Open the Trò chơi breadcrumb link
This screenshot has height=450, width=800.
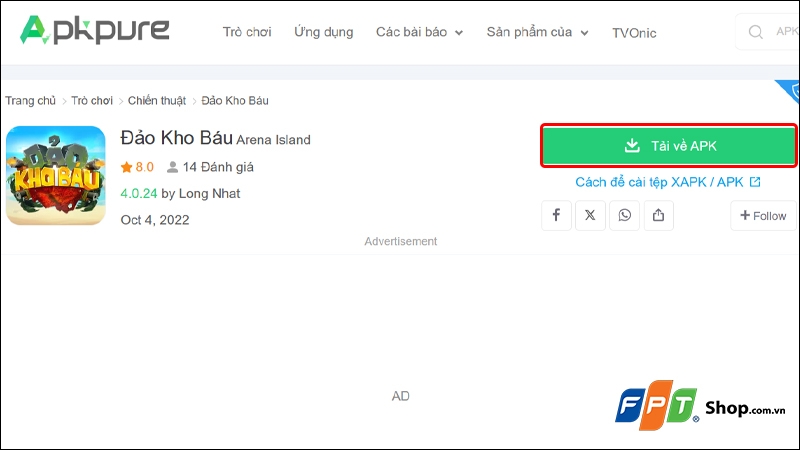tap(92, 101)
